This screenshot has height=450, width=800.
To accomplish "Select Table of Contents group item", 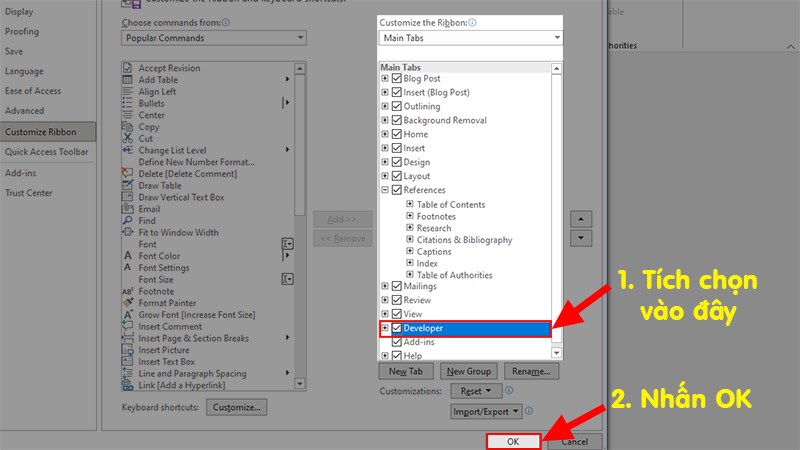I will click(x=451, y=204).
